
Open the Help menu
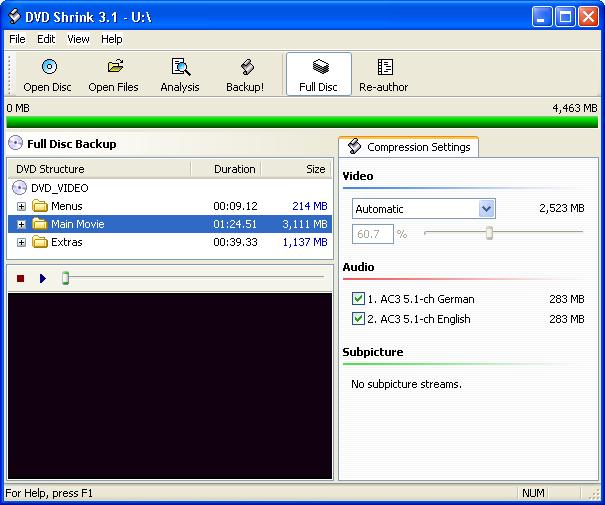[x=112, y=39]
